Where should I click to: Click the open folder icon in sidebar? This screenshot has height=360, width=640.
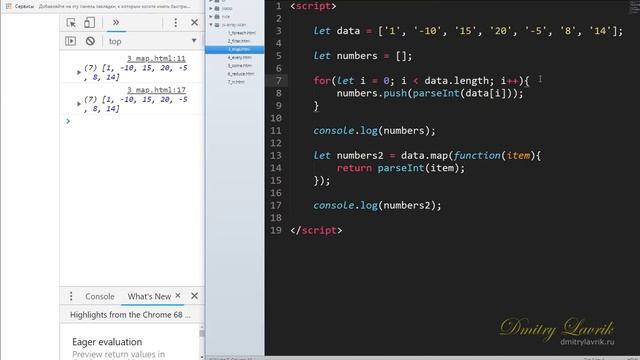[x=217, y=25]
